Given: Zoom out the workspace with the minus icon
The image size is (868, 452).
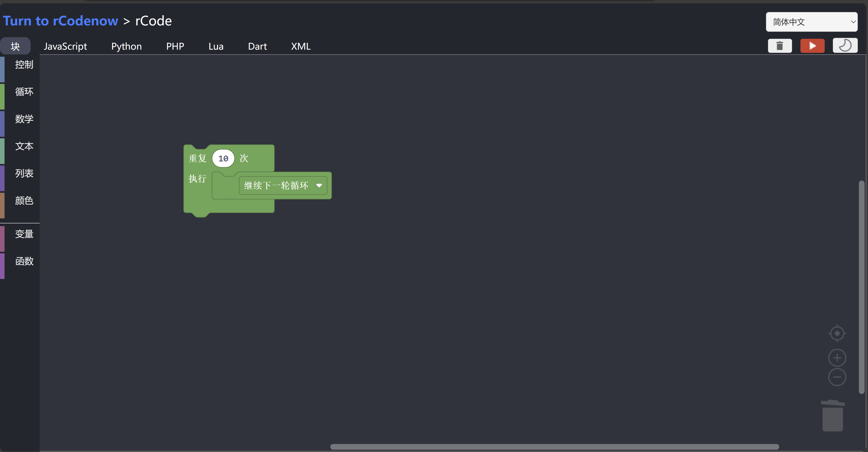Looking at the screenshot, I should [x=837, y=377].
